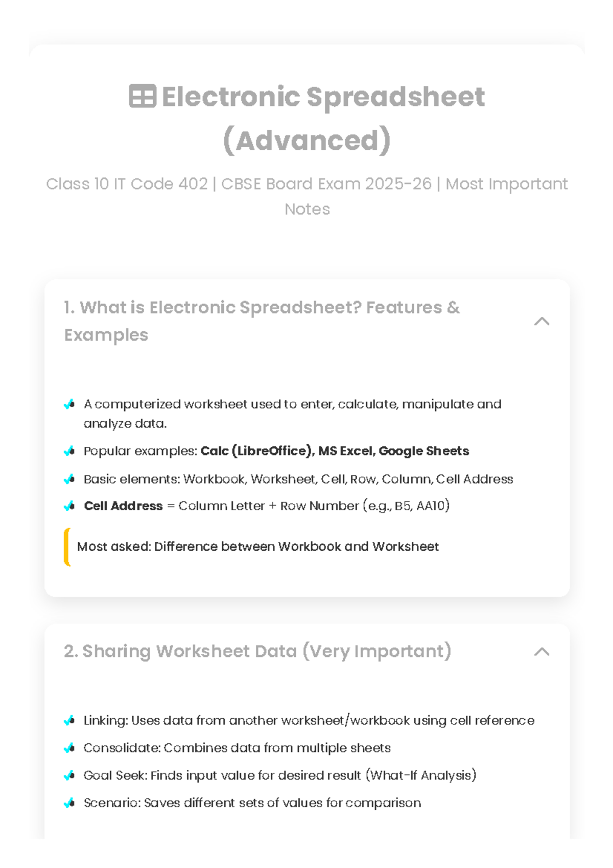Image resolution: width=613 pixels, height=868 pixels.
Task: Click the checkmark bullet beside 'Basic elements'
Action: [x=69, y=479]
